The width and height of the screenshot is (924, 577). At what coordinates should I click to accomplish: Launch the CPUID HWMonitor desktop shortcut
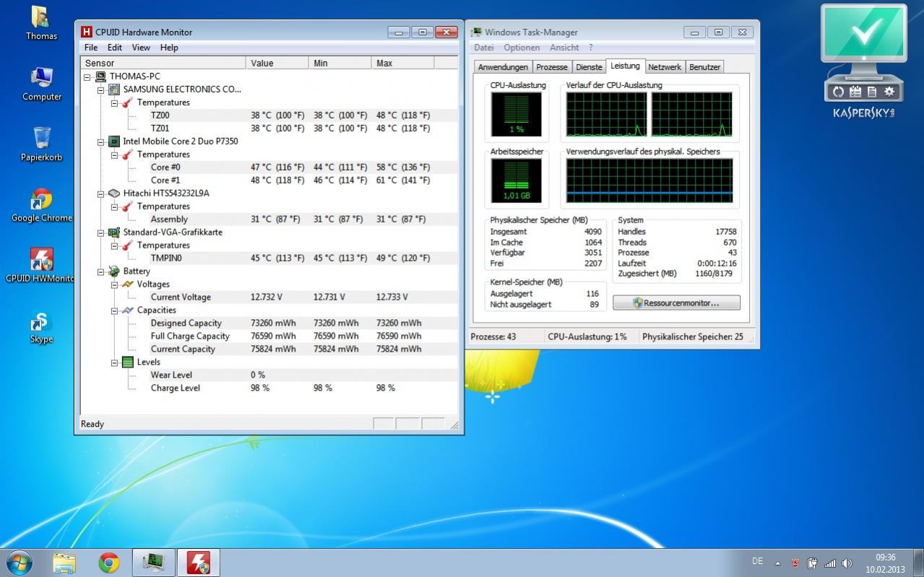pyautogui.click(x=41, y=266)
